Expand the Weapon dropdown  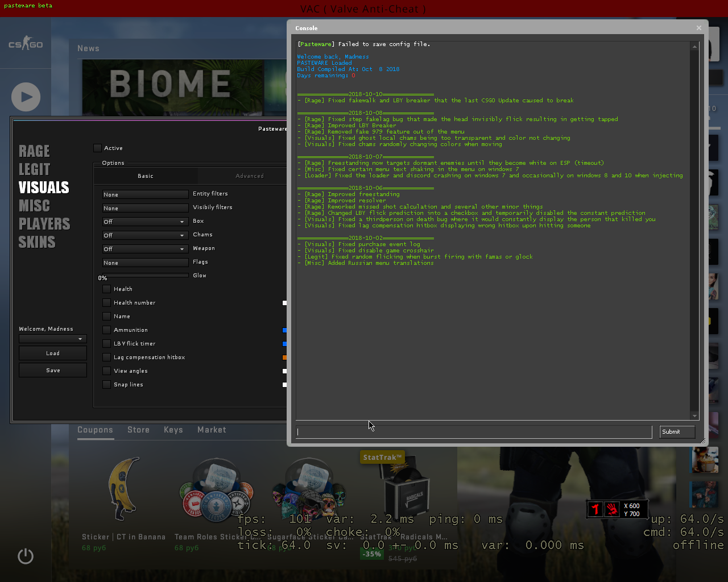tap(145, 249)
